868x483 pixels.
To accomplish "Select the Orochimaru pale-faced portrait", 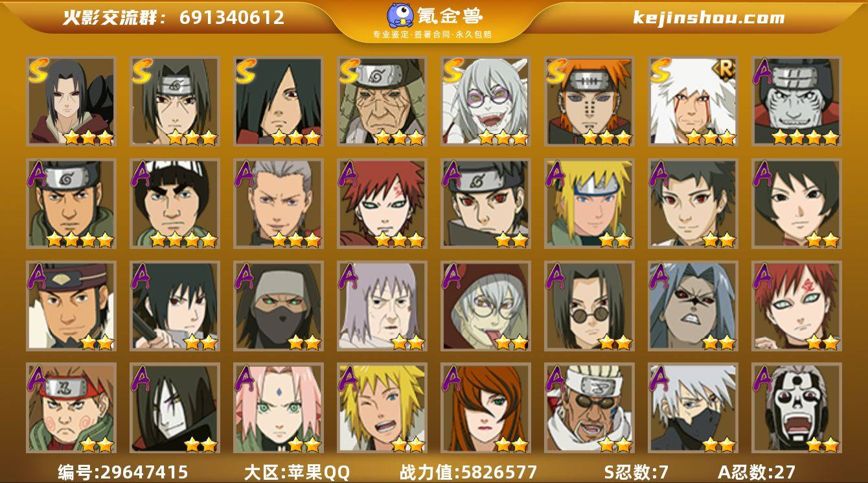I will [x=175, y=408].
